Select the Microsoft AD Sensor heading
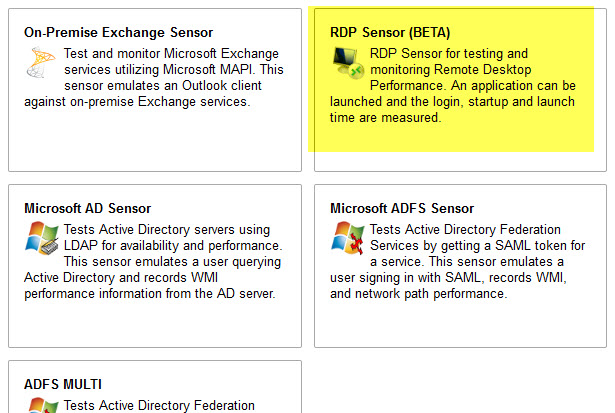Viewport: 615px width, 413px height. 87,208
